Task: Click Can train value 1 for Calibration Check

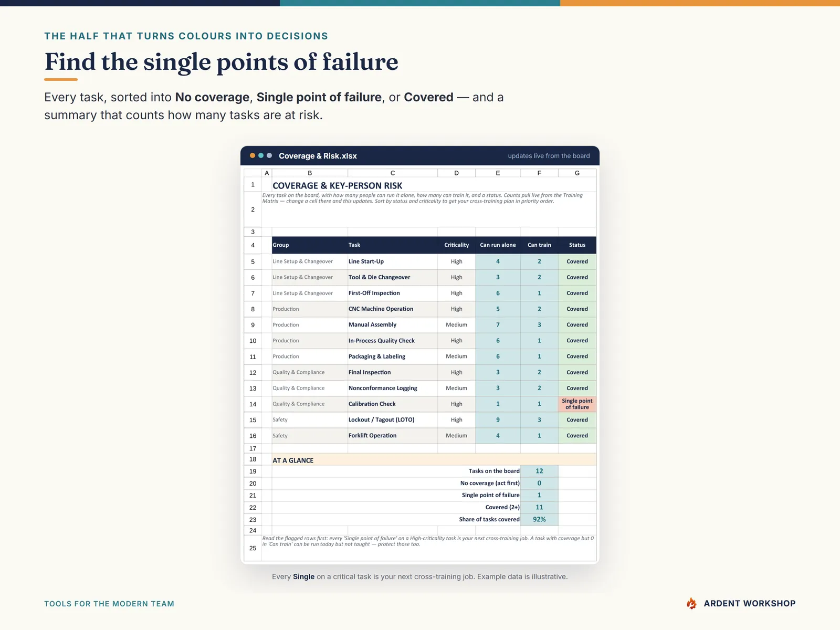Action: pos(539,404)
